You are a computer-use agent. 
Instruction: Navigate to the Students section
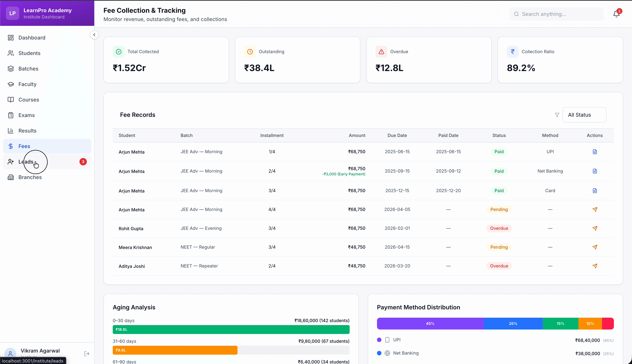coord(29,53)
